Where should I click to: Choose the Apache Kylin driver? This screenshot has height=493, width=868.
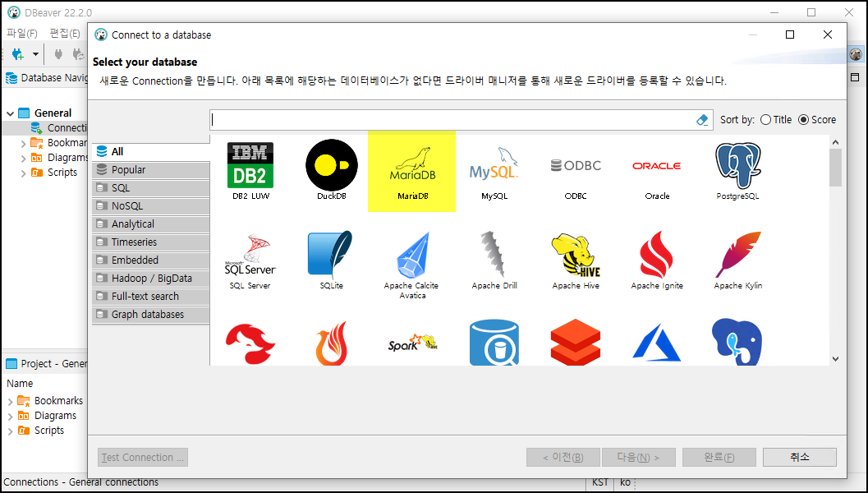(738, 260)
